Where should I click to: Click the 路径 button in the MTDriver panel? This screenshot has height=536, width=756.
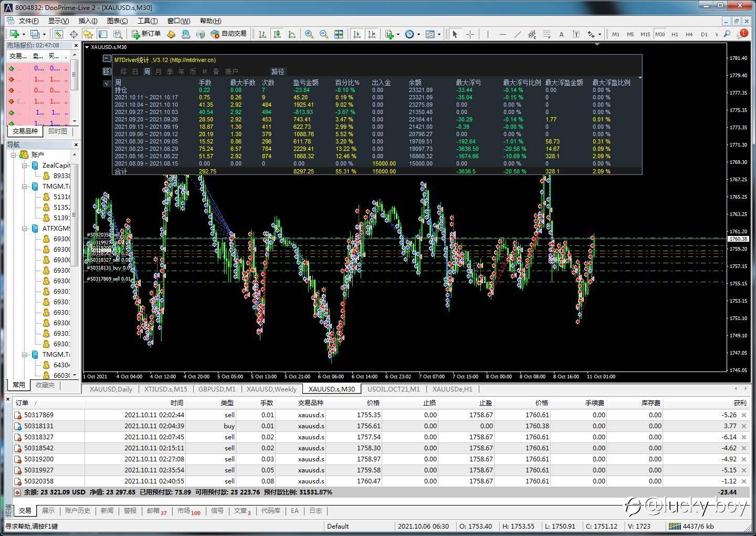pos(278,71)
